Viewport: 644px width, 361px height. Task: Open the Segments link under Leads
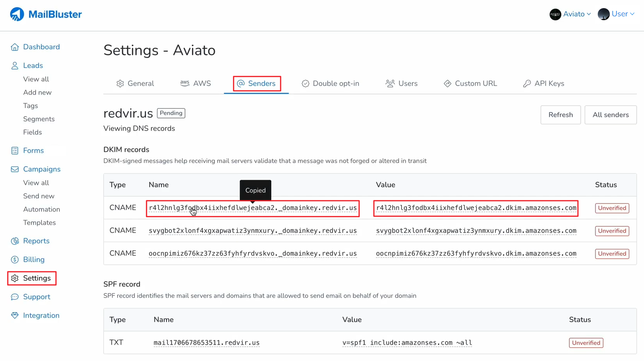pyautogui.click(x=39, y=119)
